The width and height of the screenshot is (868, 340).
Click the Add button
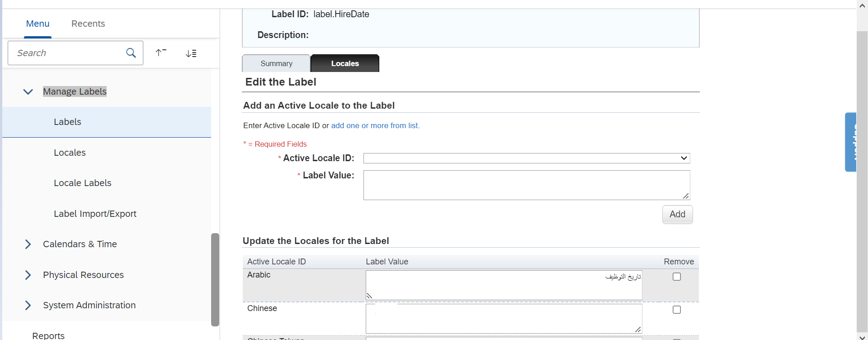[677, 214]
